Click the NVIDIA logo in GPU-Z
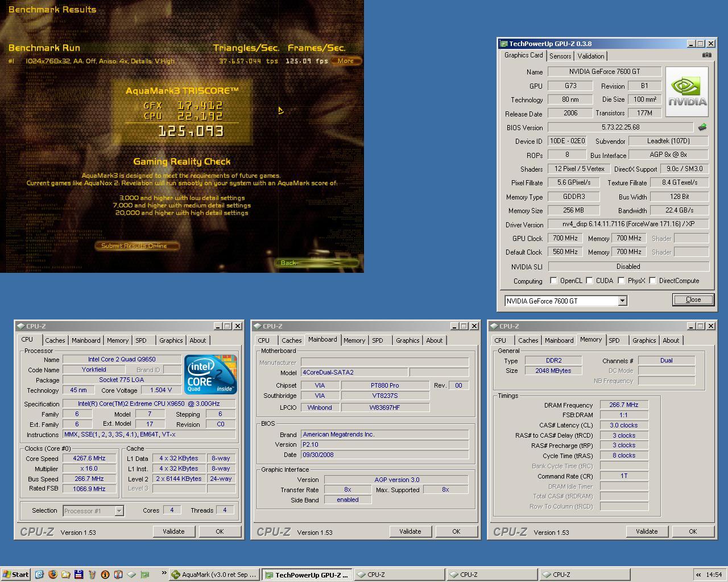This screenshot has width=728, height=582. tap(687, 92)
